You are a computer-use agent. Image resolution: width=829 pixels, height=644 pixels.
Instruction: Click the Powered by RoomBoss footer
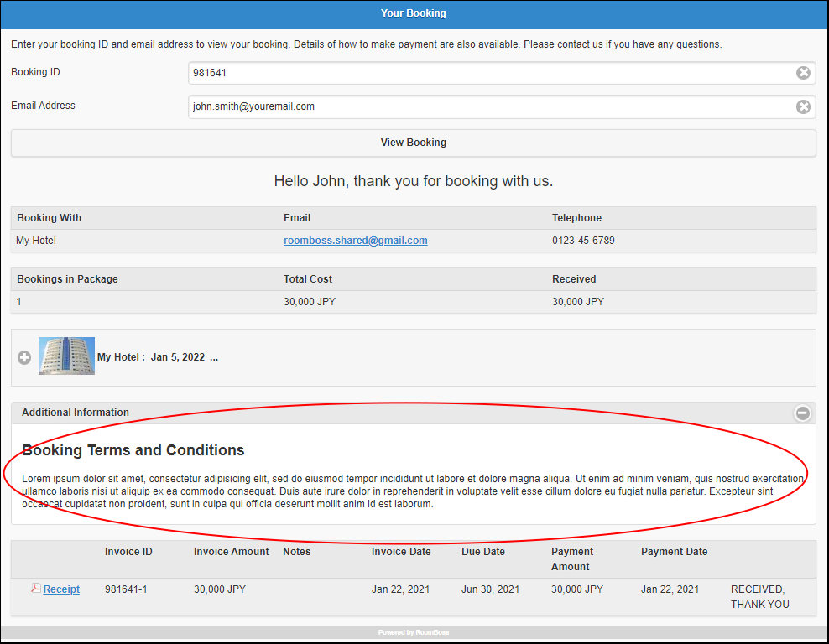point(414,632)
